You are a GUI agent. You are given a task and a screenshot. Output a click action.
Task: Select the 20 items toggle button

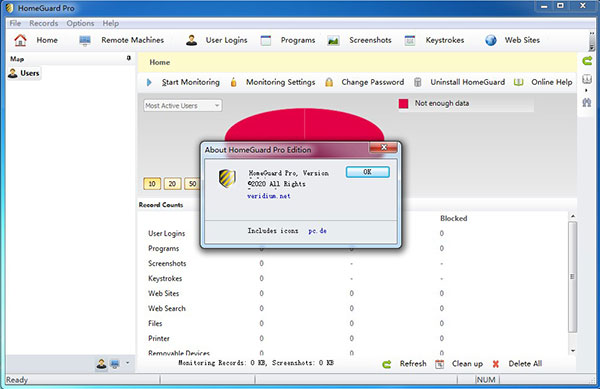pyautogui.click(x=172, y=184)
